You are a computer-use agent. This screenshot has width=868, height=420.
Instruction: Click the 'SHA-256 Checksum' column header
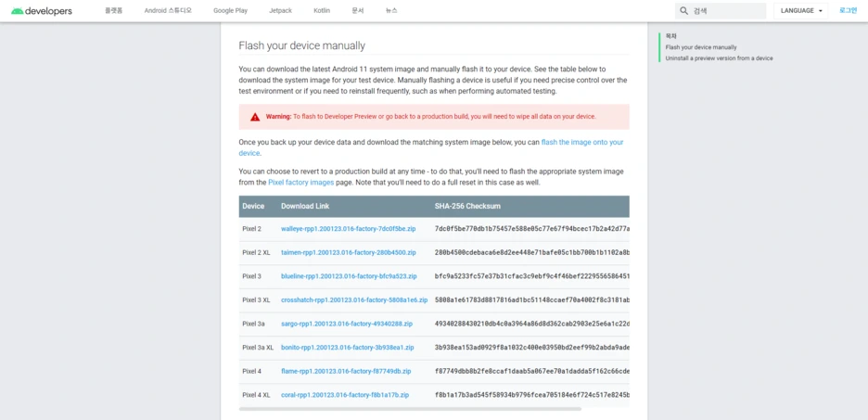467,206
